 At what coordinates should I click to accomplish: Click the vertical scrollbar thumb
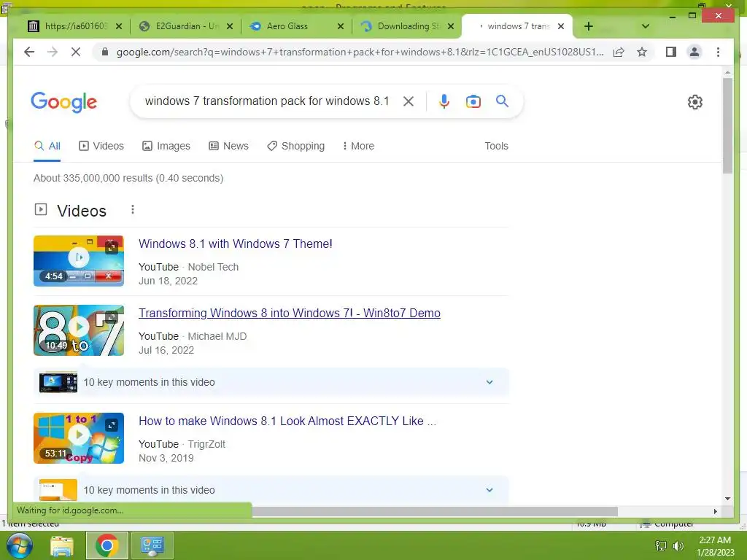[727, 125]
